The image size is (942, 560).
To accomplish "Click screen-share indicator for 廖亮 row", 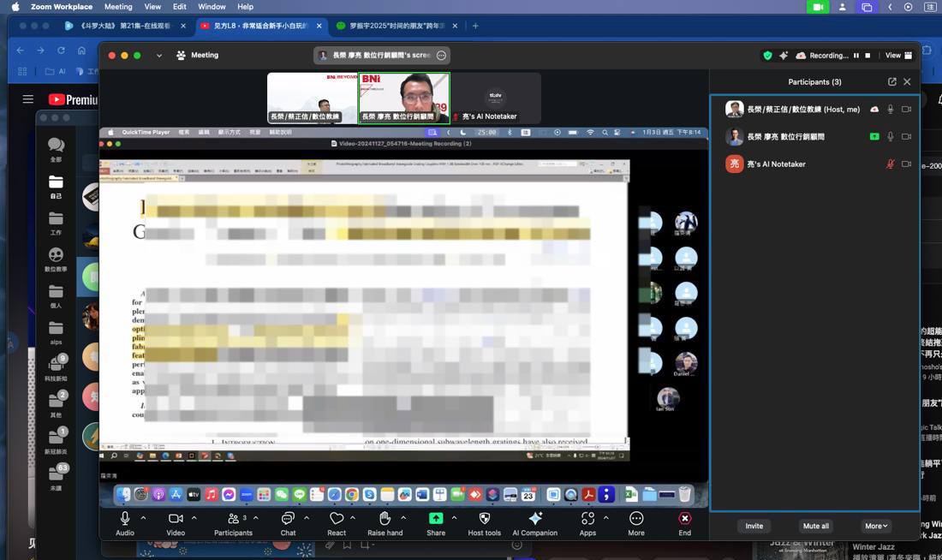I will [874, 136].
